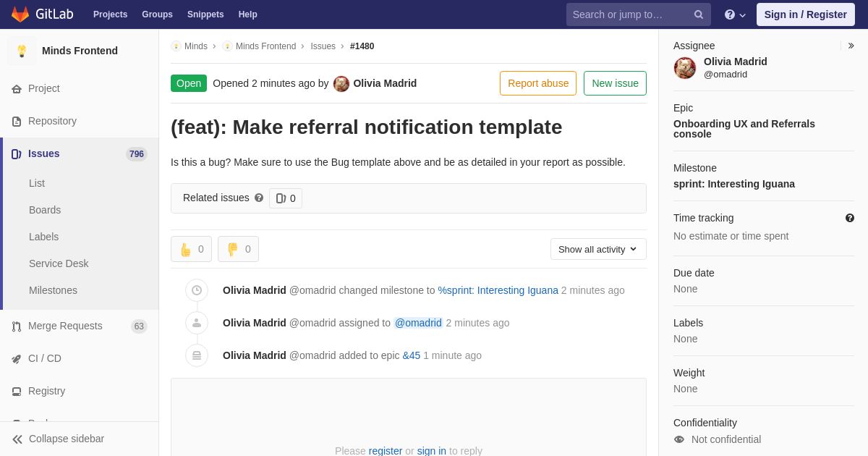
Task: Click the Report abuse button
Action: (538, 83)
